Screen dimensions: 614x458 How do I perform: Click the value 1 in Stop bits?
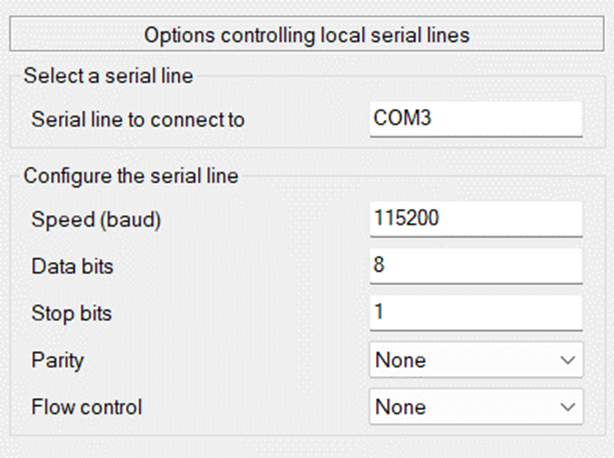point(379,312)
